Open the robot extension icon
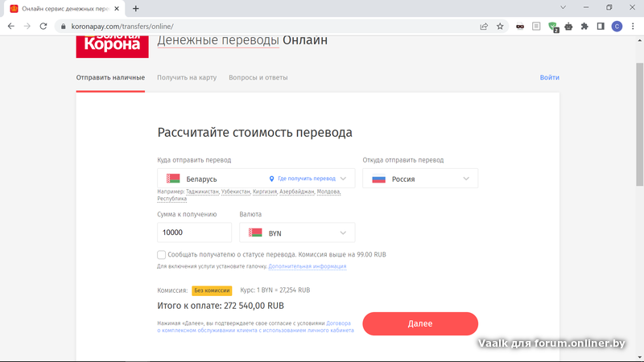 568,27
